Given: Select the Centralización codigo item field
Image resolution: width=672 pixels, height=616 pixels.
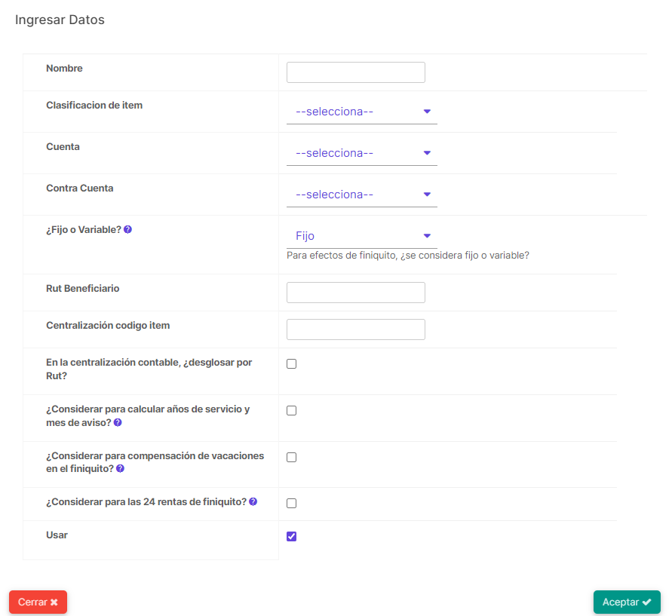Looking at the screenshot, I should pyautogui.click(x=356, y=329).
